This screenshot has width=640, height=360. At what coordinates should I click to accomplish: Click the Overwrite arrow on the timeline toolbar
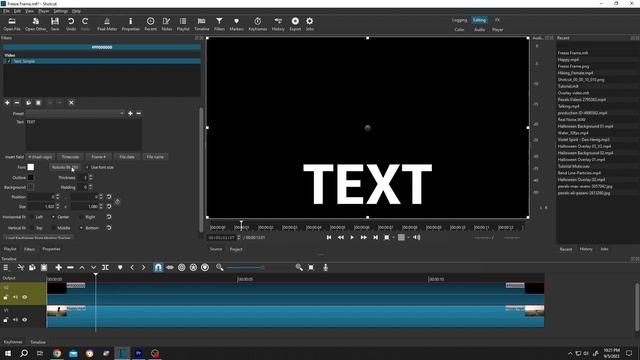tap(93, 267)
